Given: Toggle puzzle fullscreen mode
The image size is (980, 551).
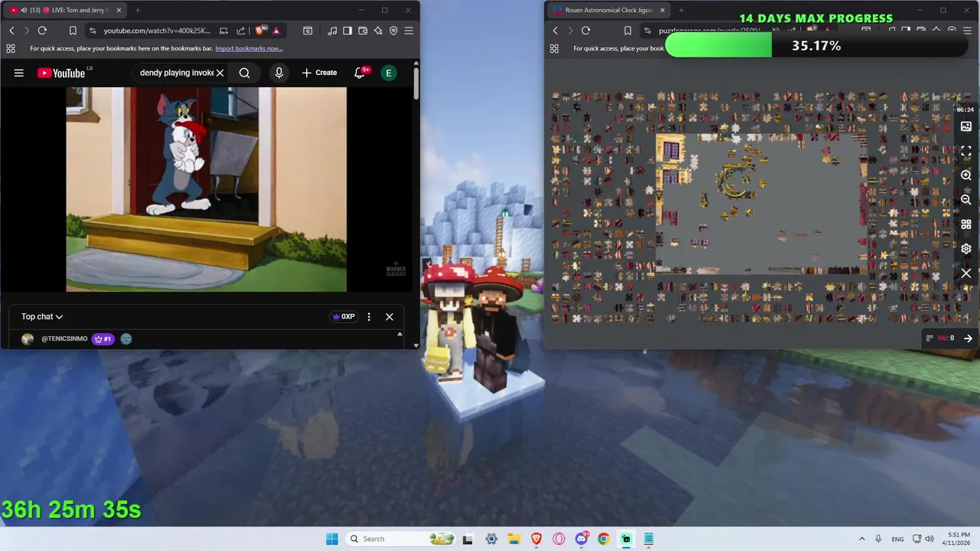Looking at the screenshot, I should pos(966,151).
